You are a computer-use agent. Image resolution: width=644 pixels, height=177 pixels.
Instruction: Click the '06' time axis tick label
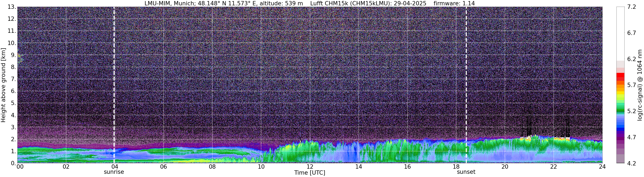tap(163, 167)
